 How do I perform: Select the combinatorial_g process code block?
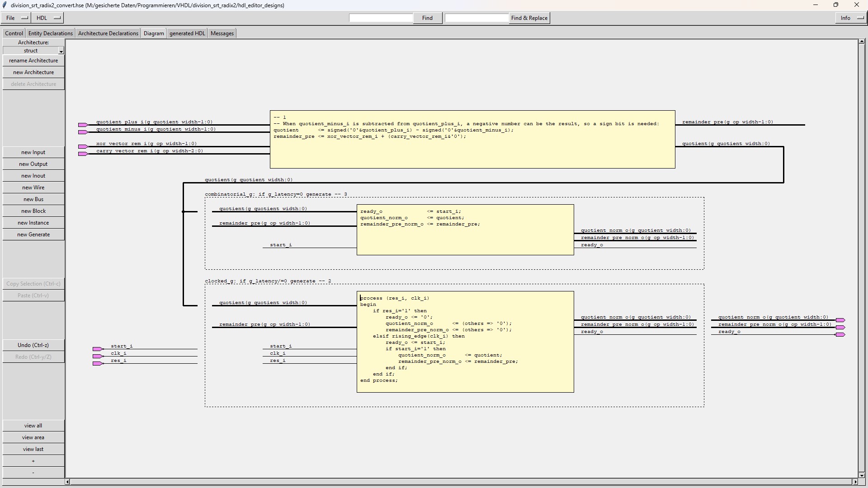click(x=465, y=239)
